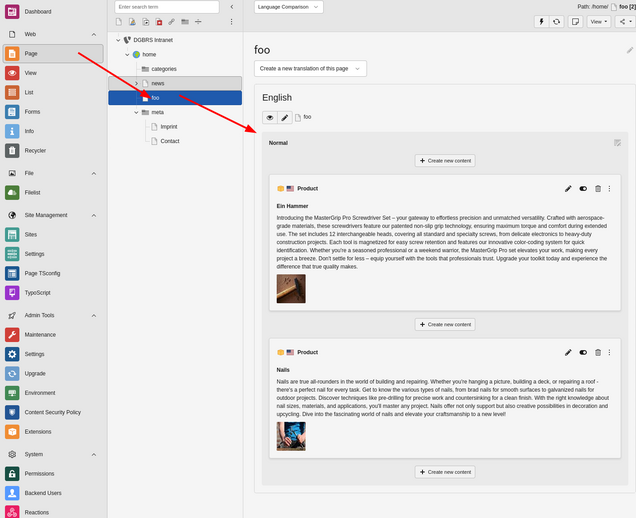
Task: Click the clear cache lightning icon
Action: point(542,21)
